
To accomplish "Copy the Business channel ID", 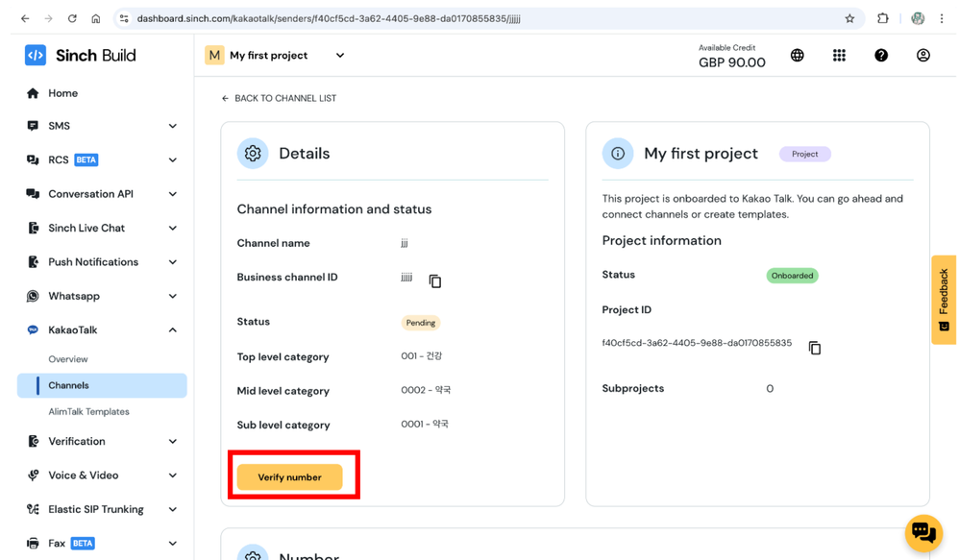I will click(x=435, y=281).
